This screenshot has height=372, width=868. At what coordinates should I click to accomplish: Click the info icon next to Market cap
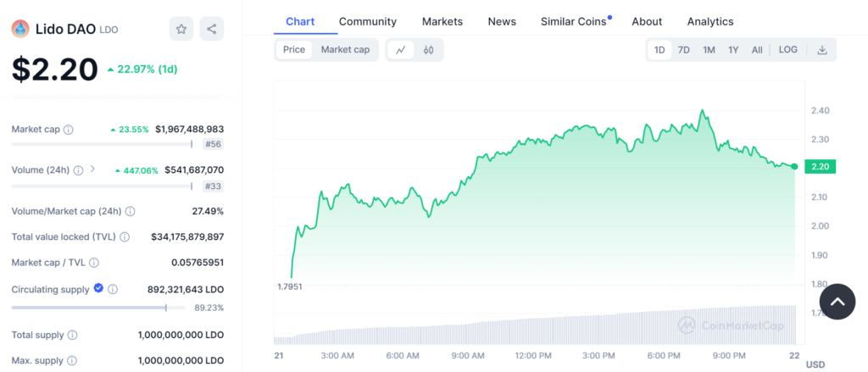click(68, 130)
